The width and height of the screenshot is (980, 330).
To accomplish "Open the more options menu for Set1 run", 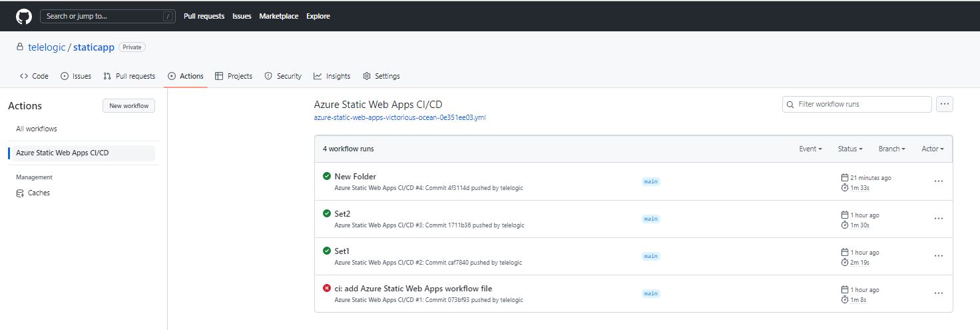I will click(939, 256).
